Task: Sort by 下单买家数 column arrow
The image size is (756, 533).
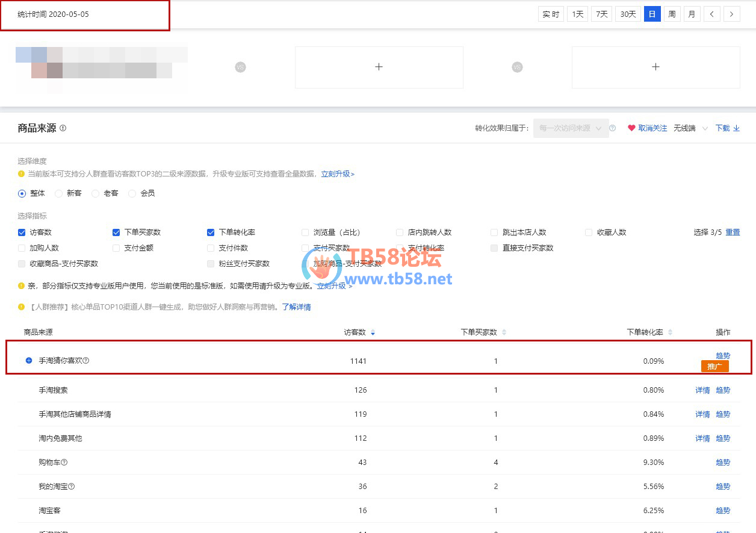Action: click(x=504, y=332)
